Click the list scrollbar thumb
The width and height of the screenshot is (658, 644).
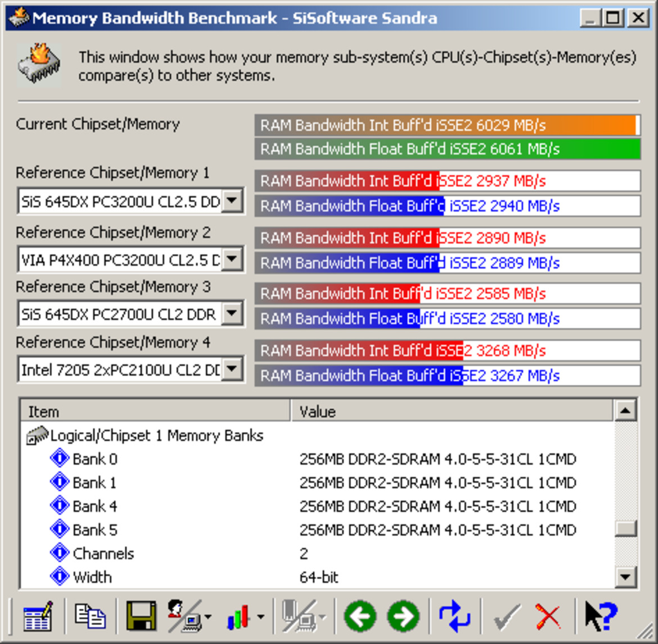click(x=625, y=528)
